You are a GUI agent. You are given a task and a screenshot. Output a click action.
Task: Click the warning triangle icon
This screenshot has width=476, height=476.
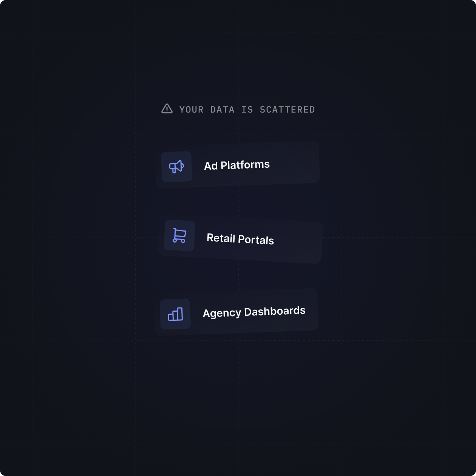tap(167, 109)
